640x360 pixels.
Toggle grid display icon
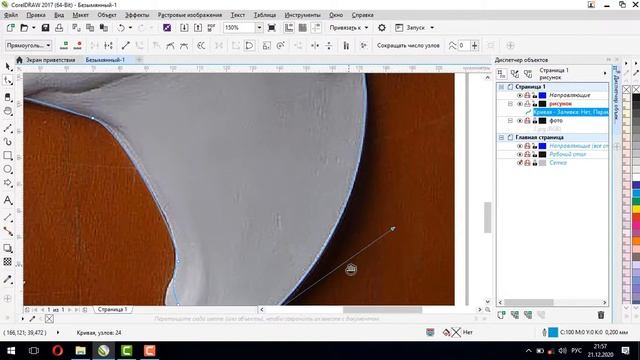pos(302,28)
